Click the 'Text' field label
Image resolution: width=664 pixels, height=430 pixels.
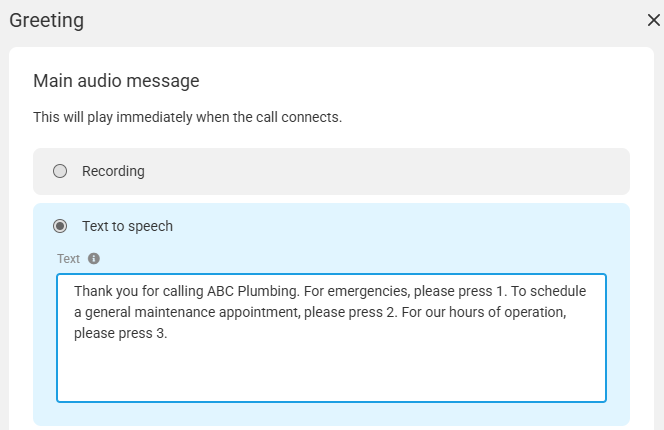[x=68, y=258]
